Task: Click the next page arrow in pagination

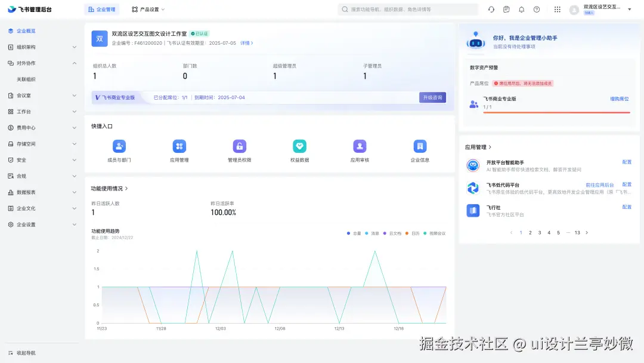Action: coord(587,233)
